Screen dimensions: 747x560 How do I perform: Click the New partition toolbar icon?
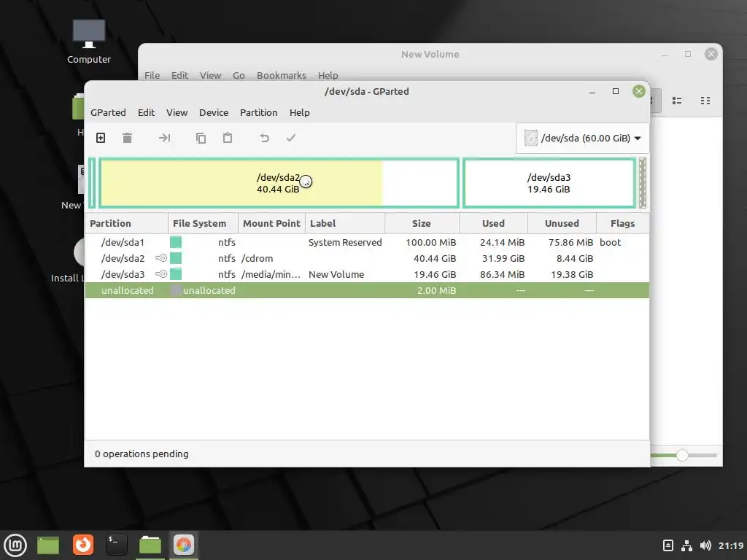click(101, 138)
